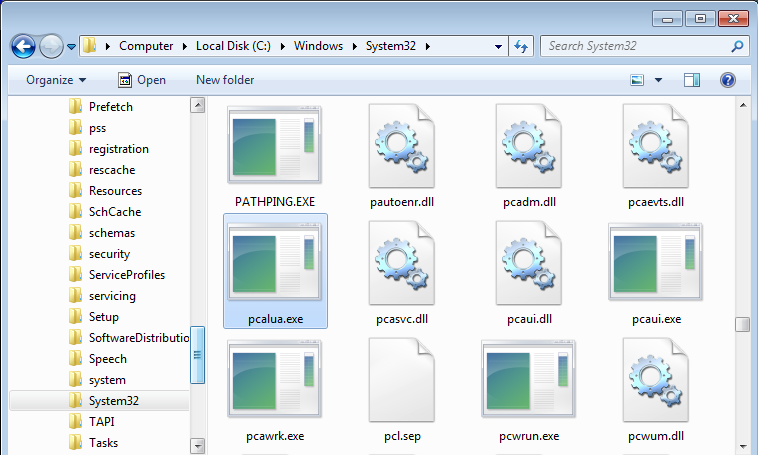Expand the arrow before Computer in address bar
Image resolution: width=758 pixels, height=455 pixels.
[x=107, y=46]
